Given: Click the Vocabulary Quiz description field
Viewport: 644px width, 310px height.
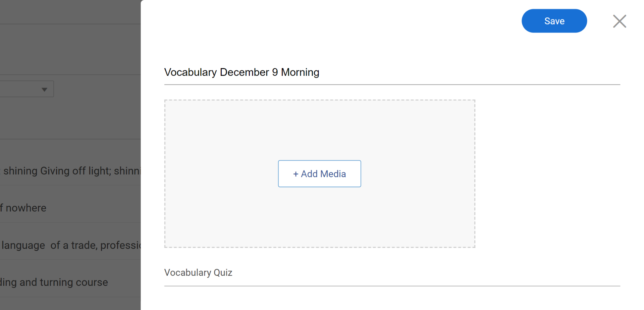Looking at the screenshot, I should click(198, 273).
